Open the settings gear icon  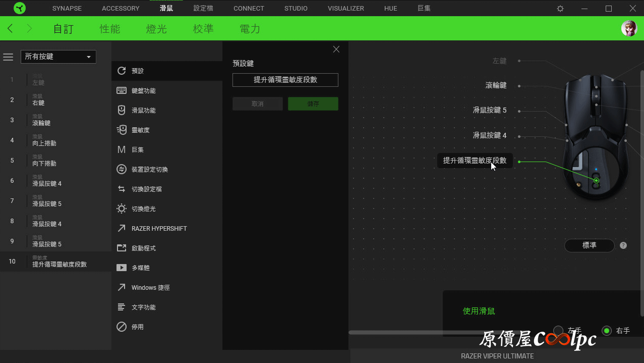pyautogui.click(x=560, y=9)
